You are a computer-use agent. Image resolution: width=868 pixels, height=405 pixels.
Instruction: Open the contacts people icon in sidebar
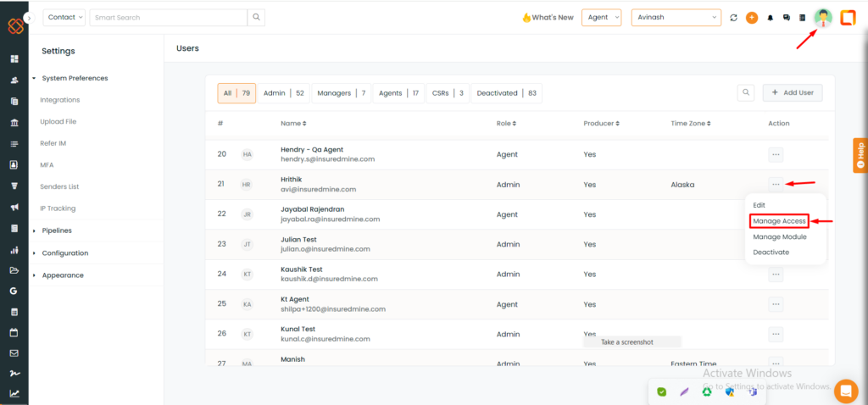(14, 80)
